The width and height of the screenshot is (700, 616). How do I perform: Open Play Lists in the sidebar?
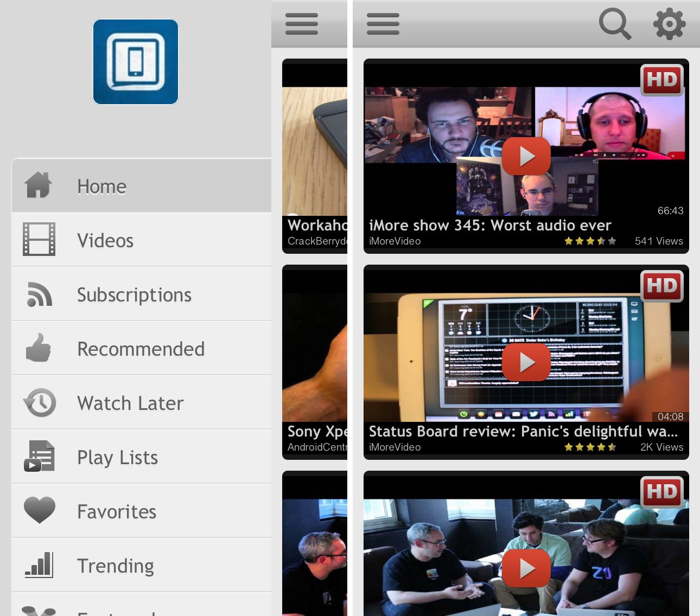point(142,457)
